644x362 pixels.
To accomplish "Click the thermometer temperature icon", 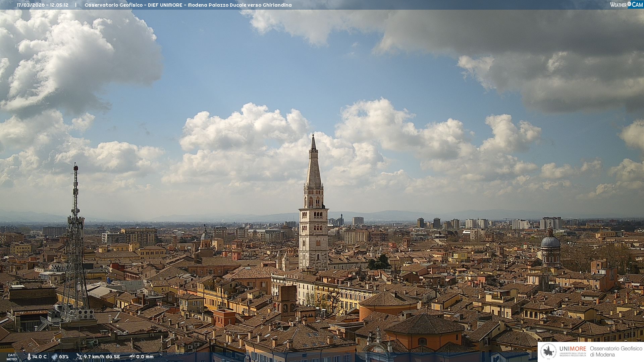I will (29, 357).
